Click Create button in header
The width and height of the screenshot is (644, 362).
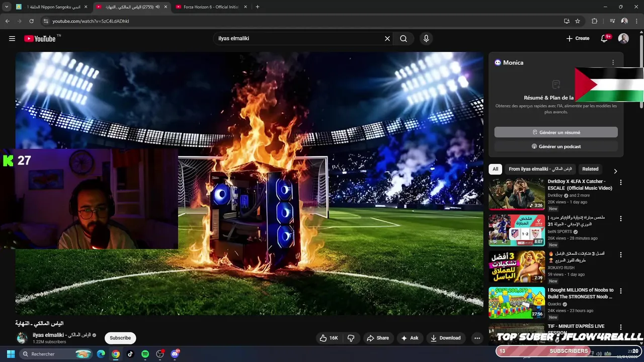coord(578,38)
